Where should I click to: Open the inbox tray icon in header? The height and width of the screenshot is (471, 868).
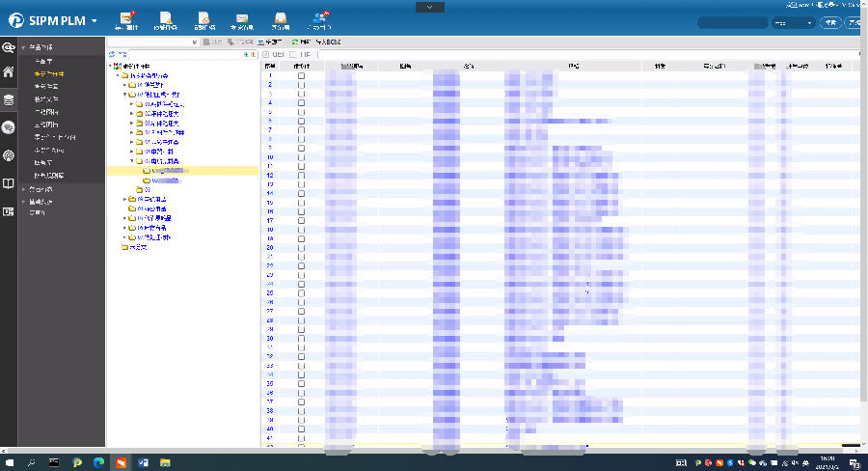[x=281, y=18]
